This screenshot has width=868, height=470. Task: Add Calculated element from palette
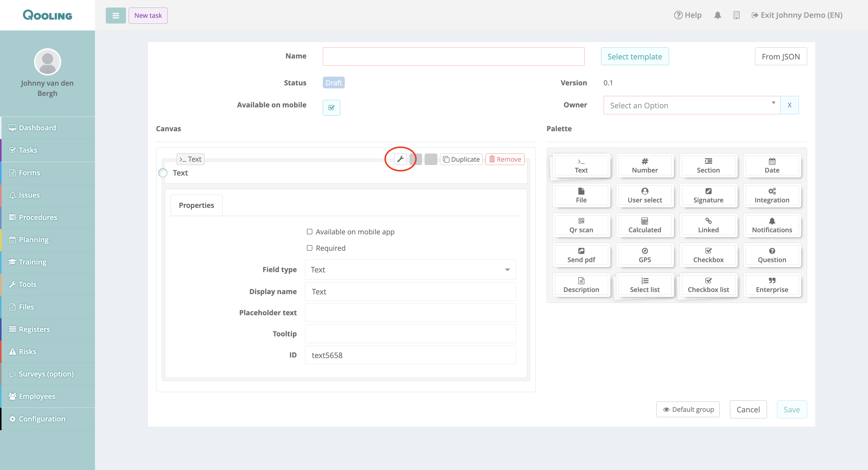[644, 225]
